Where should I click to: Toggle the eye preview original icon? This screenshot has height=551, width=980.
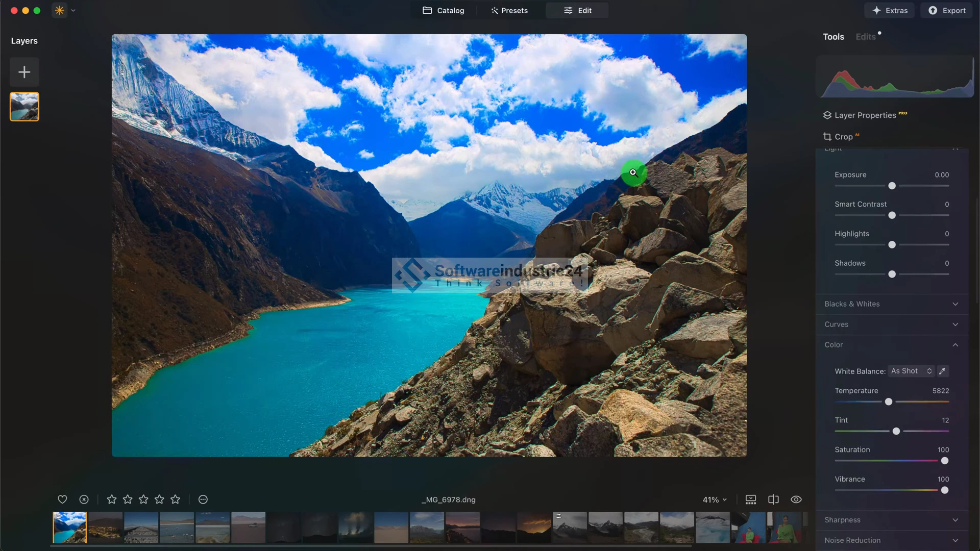[x=796, y=499]
